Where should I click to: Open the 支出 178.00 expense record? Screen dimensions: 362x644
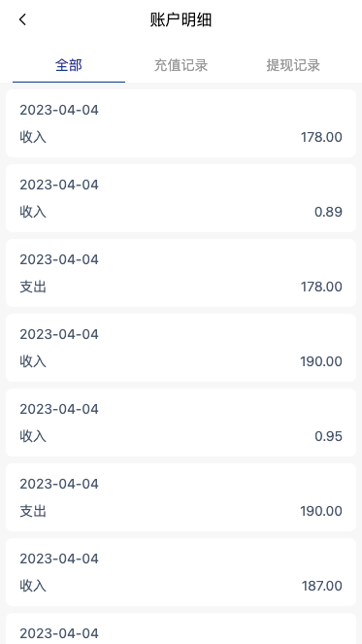(x=181, y=273)
